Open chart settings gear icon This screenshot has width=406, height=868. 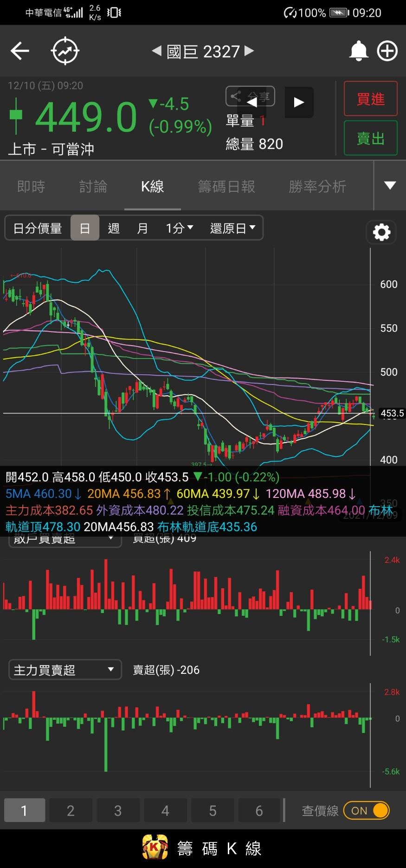coord(381,232)
